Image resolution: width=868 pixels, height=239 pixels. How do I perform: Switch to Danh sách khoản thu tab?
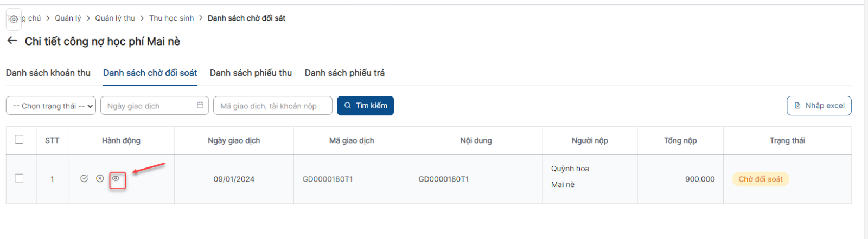tap(48, 73)
